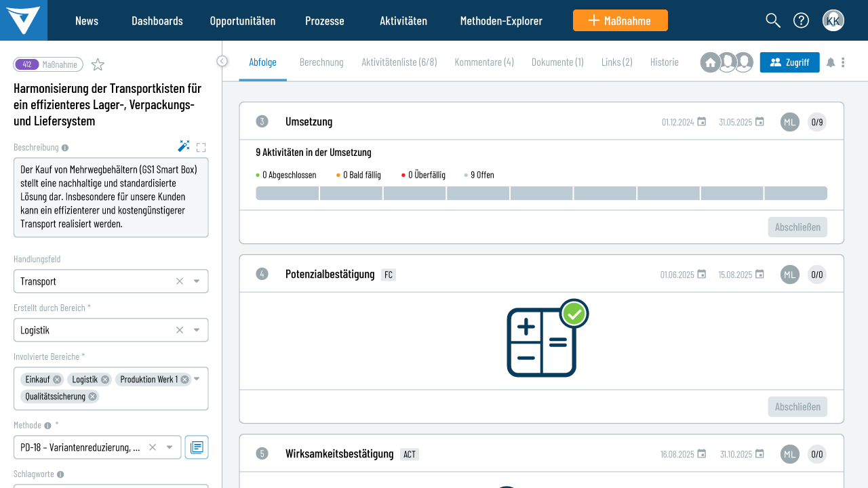Open the notification bell icon
This screenshot has height=488, width=868.
pos(831,62)
